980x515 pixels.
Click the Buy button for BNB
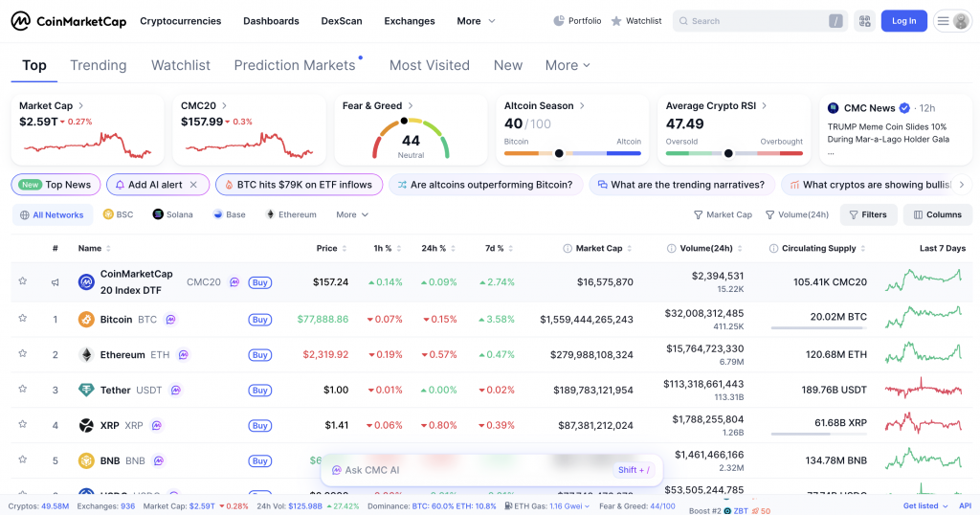pyautogui.click(x=259, y=460)
